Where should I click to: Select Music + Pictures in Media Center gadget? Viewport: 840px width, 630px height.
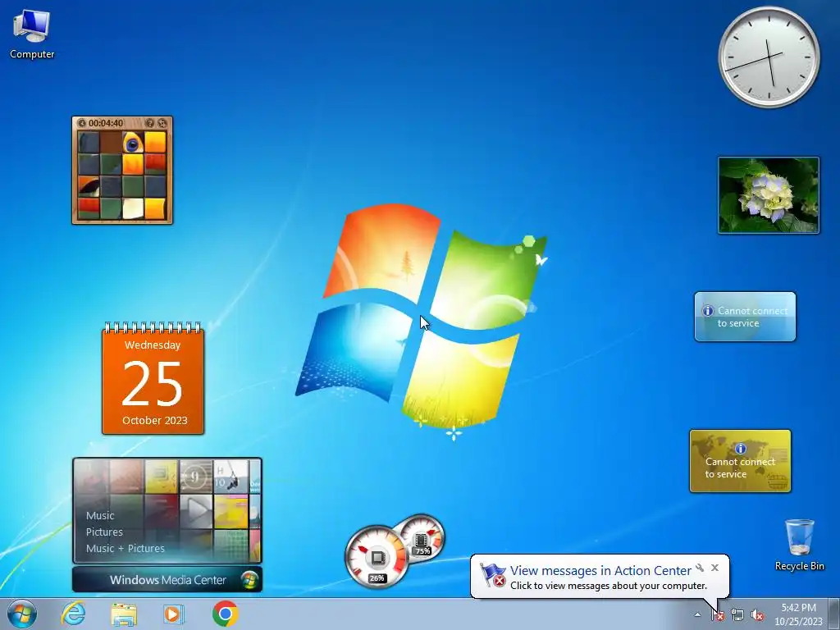pyautogui.click(x=126, y=548)
